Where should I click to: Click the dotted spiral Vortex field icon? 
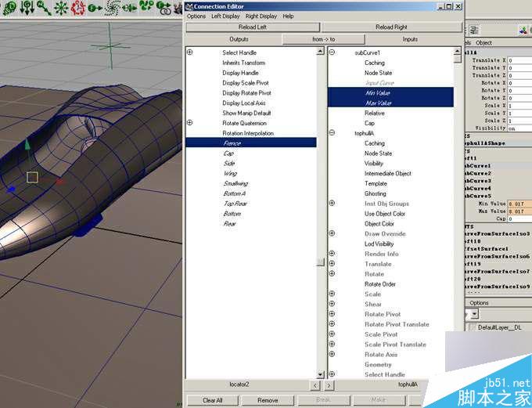(x=112, y=8)
